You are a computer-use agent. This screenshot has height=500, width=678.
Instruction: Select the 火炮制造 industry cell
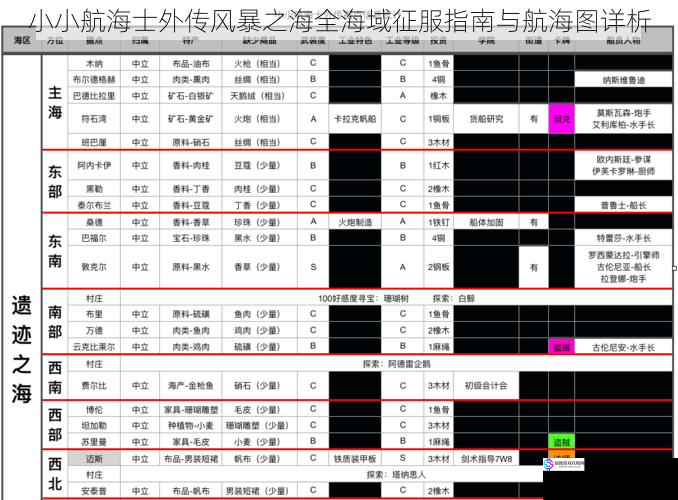[355, 222]
